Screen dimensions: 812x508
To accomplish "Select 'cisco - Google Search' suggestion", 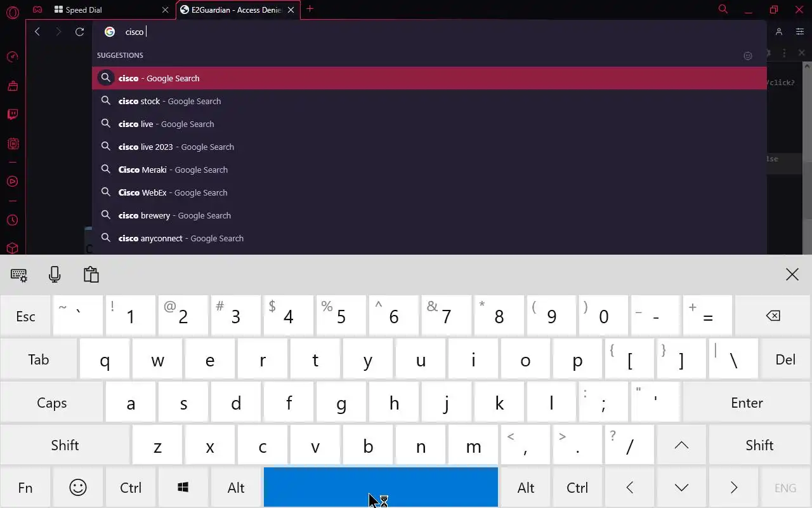I will tap(429, 78).
